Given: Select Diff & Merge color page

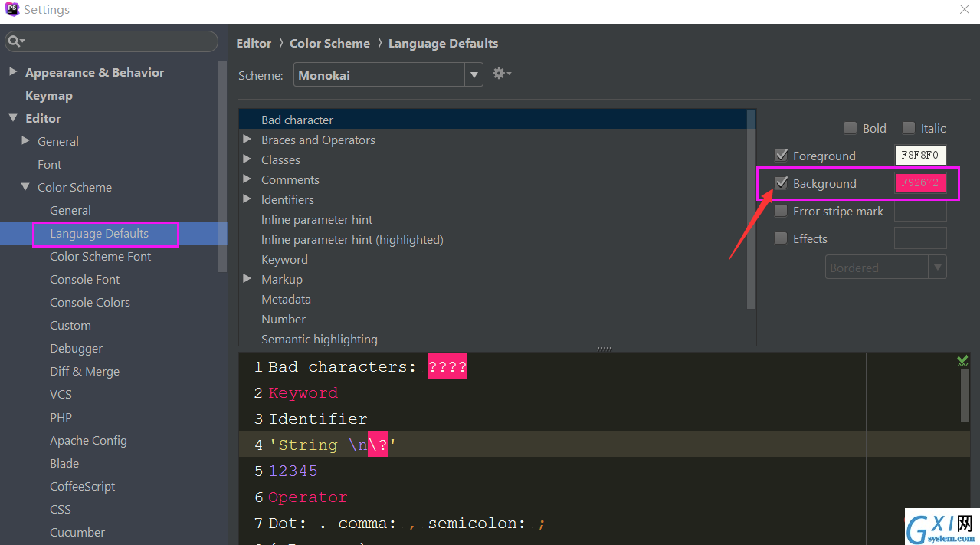Looking at the screenshot, I should point(85,371).
